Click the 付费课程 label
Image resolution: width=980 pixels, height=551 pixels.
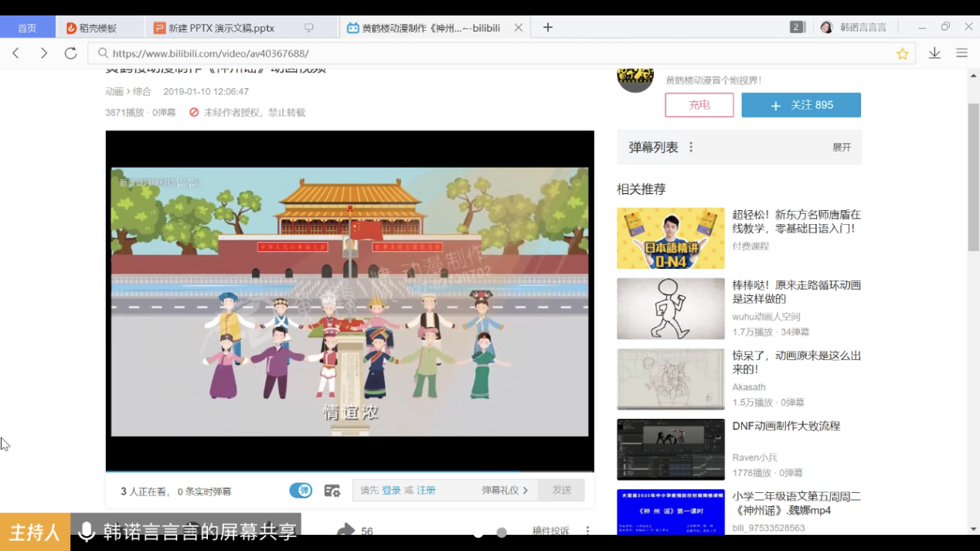751,246
